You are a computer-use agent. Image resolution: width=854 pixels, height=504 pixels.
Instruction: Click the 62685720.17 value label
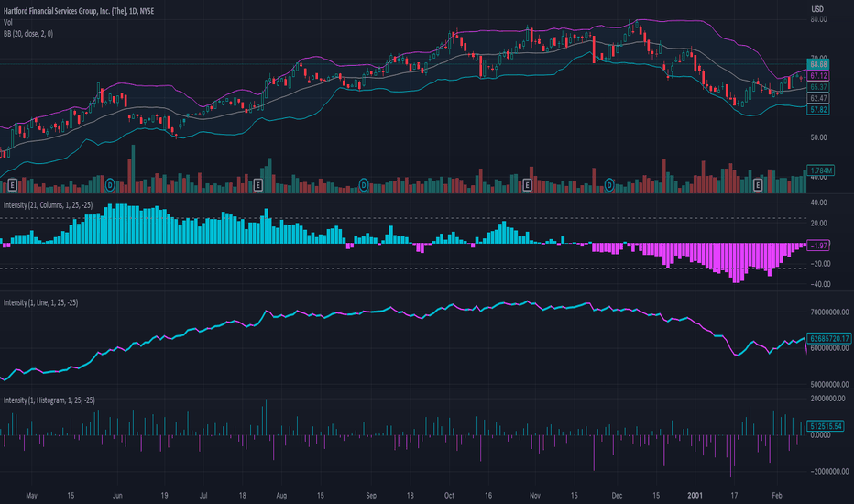click(x=829, y=338)
